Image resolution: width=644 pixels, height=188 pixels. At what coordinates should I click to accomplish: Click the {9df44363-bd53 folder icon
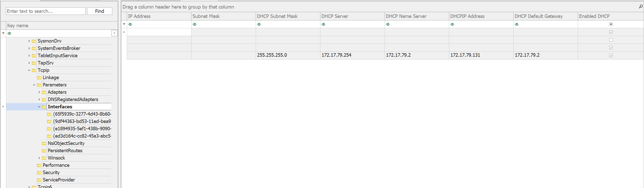[x=49, y=121]
